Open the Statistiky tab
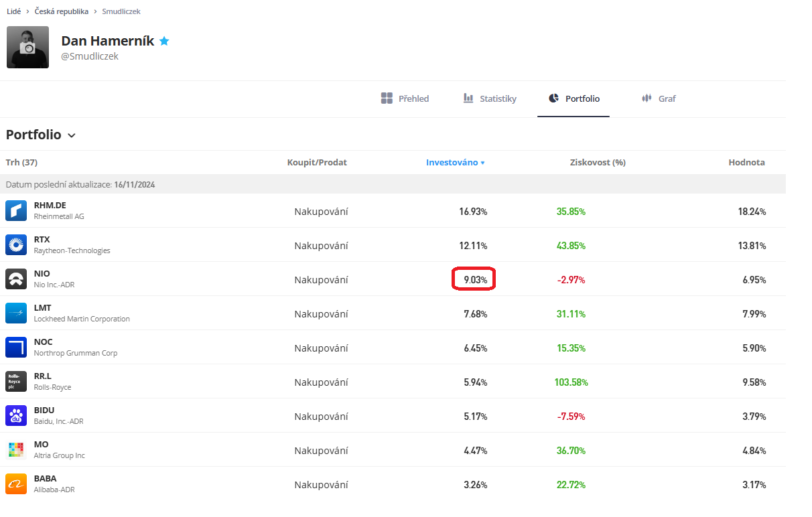 click(490, 98)
